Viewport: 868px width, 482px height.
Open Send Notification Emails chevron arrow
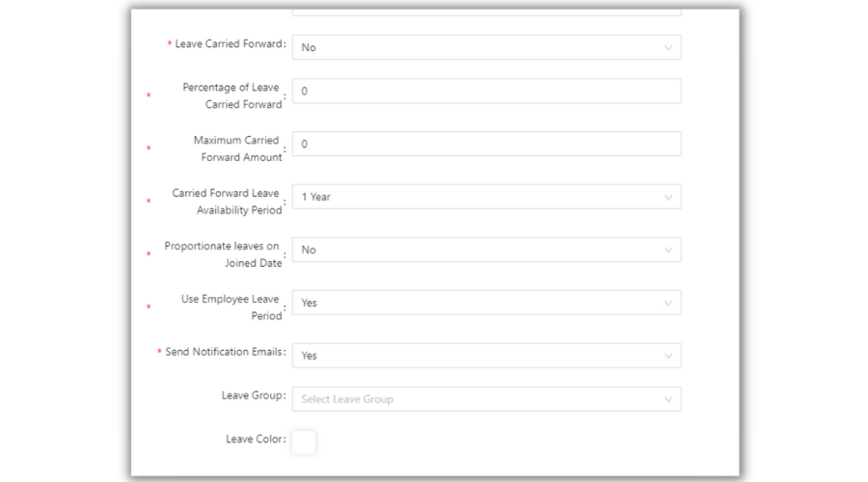(x=667, y=356)
